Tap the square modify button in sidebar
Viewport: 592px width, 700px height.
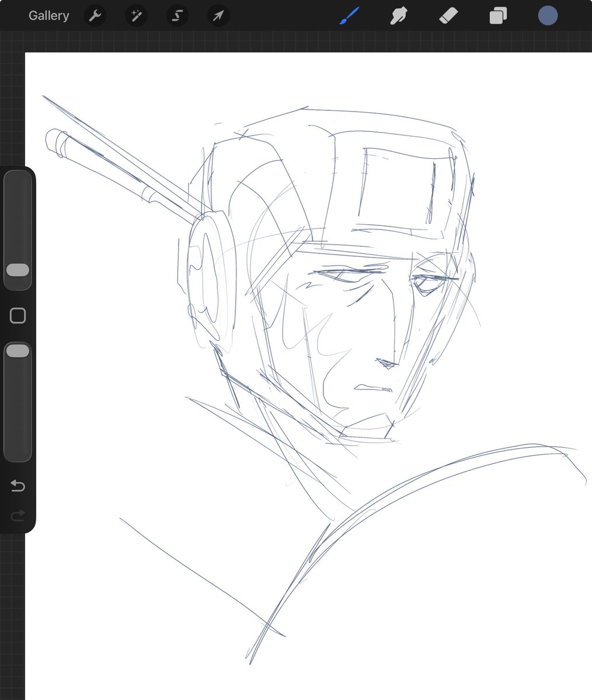click(18, 316)
